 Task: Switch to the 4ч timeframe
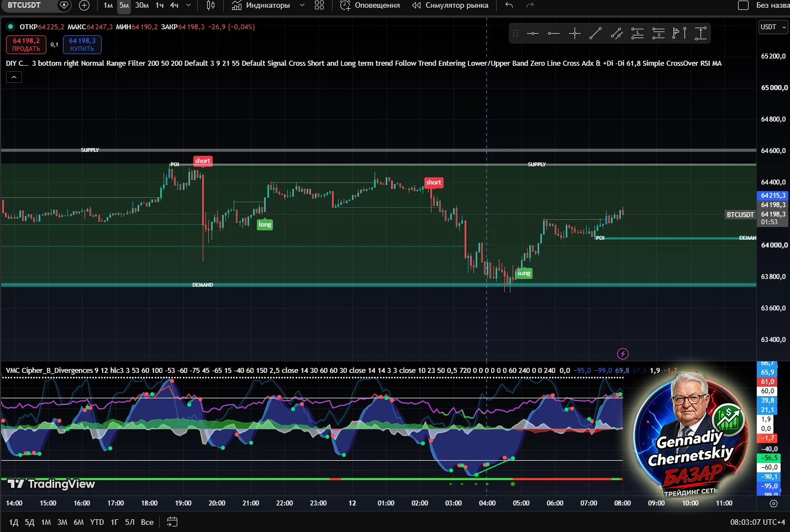click(174, 6)
